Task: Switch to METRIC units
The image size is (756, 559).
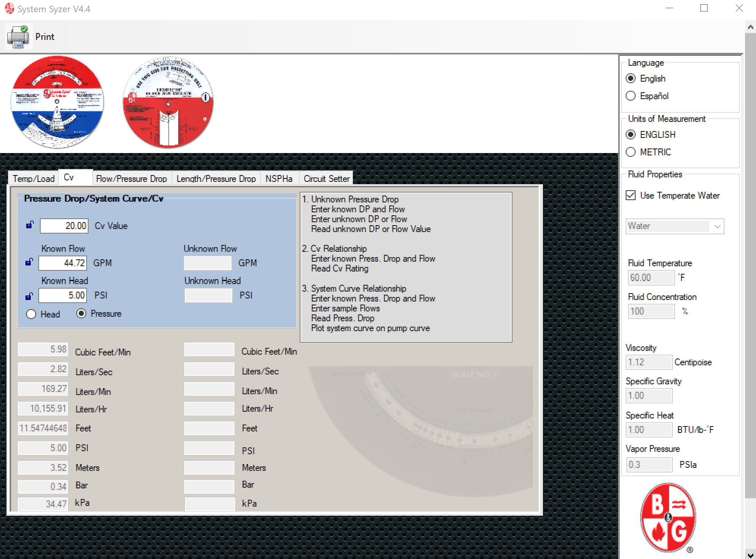Action: tap(631, 152)
